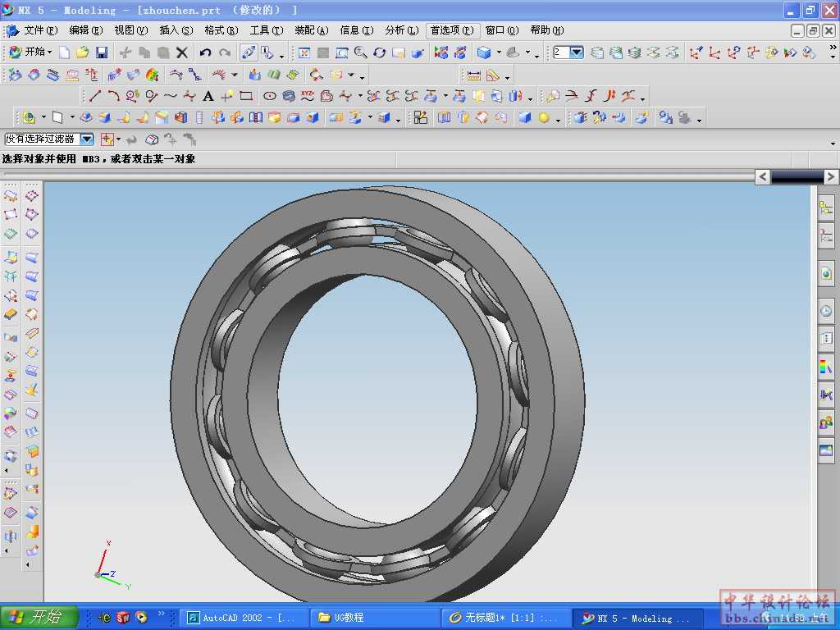
Task: Open the selection bar options arrow at far right
Action: [x=833, y=143]
